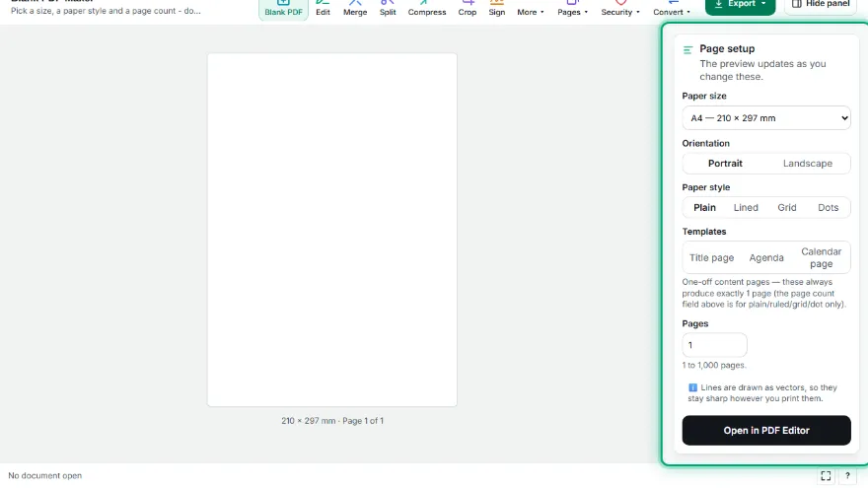The image size is (868, 488).
Task: Click the info icon beside vectors note
Action: click(692, 387)
